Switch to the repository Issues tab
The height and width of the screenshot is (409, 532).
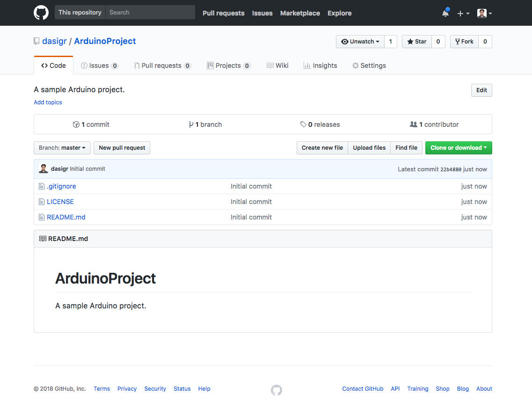point(100,66)
